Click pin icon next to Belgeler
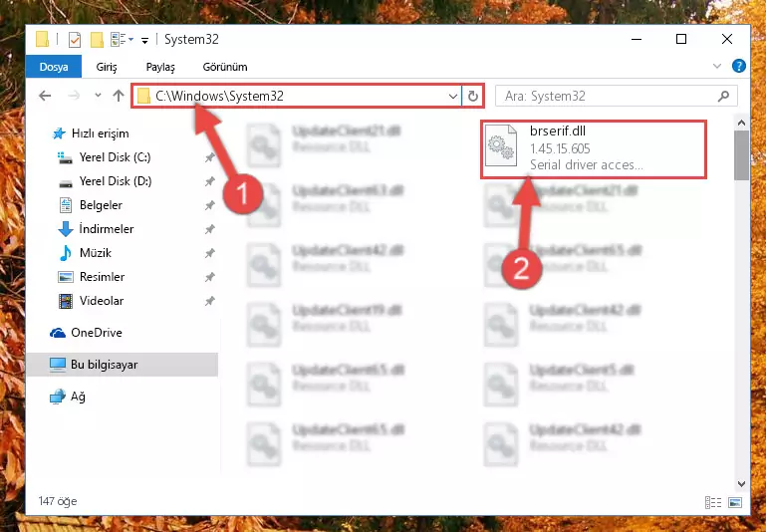Viewport: 766px width, 532px height. [209, 205]
